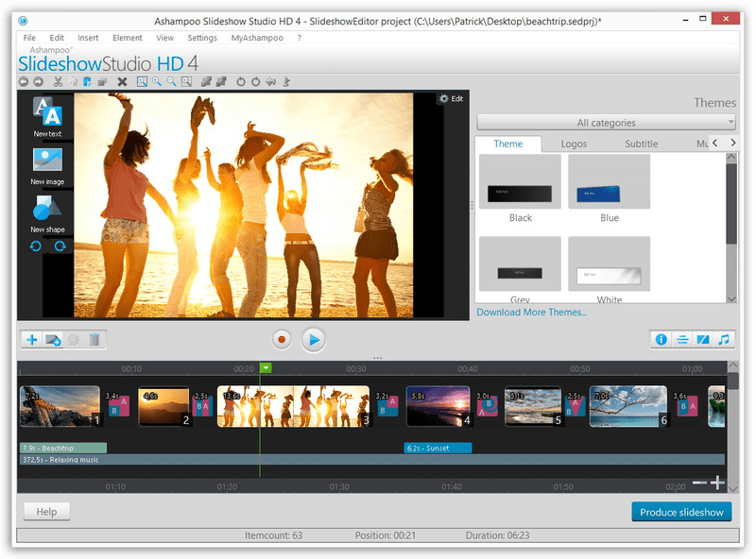
Task: Click blue rotate left arrow under New shape
Action: tap(36, 246)
